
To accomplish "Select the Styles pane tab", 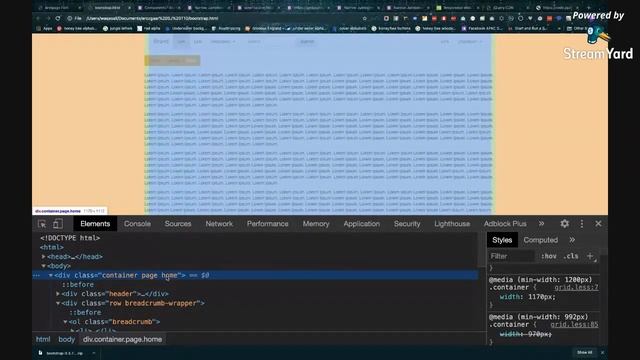I will (x=502, y=240).
